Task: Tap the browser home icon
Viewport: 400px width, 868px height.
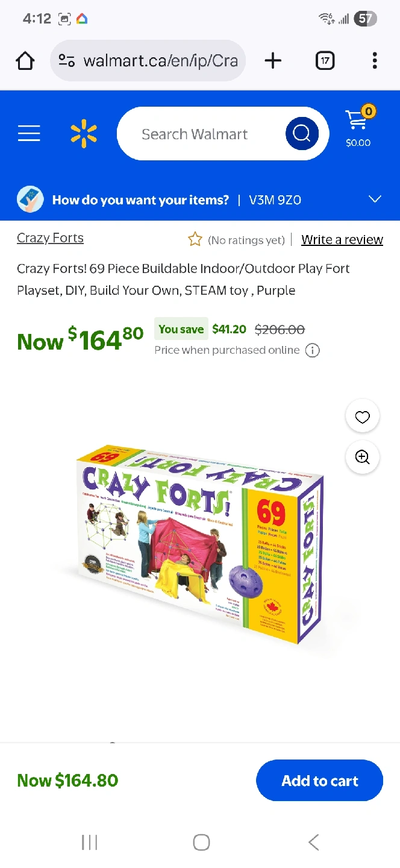Action: [25, 60]
